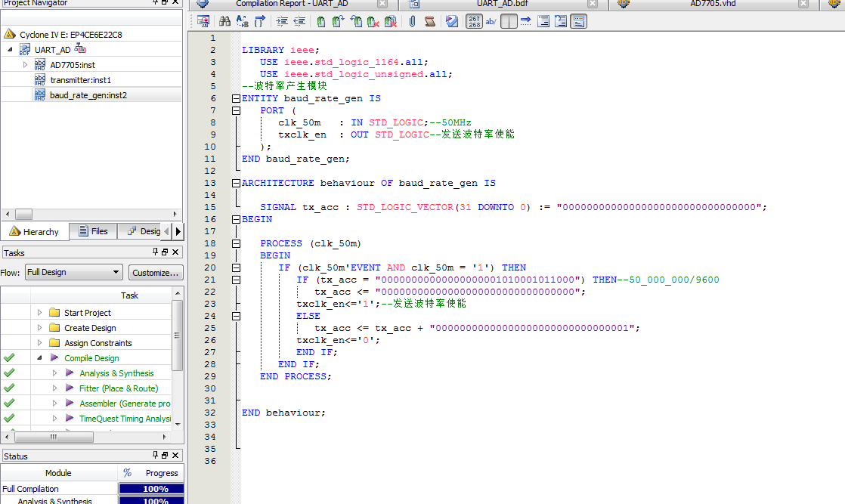Expand the AD7705:inst hierarchy node

26,65
